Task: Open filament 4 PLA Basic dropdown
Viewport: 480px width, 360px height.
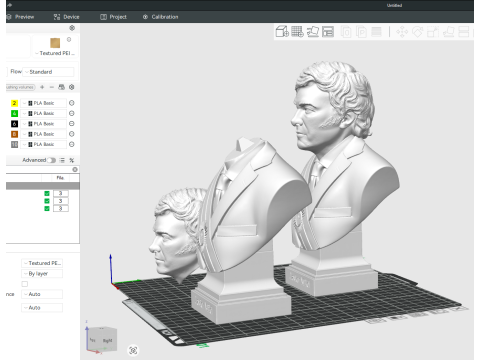Action: [43, 113]
